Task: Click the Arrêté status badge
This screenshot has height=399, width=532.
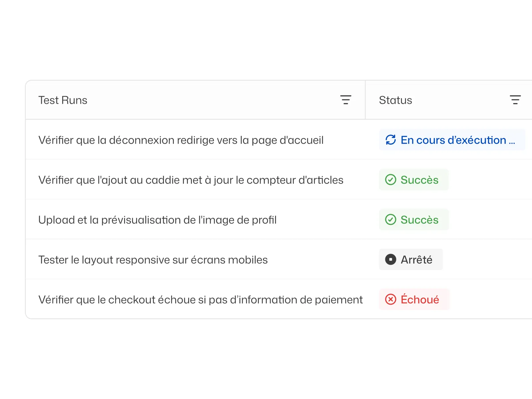Action: point(411,260)
